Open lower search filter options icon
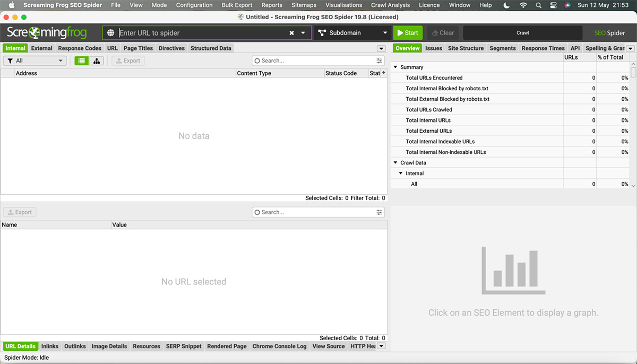Viewport: 637px width, 364px height. [x=380, y=212]
